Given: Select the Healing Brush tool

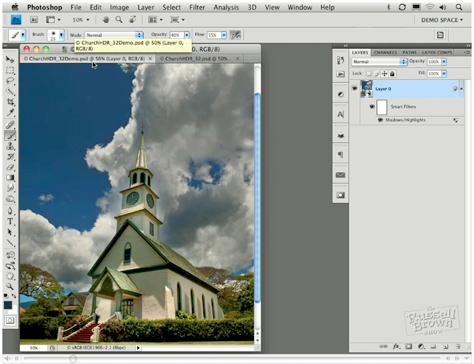Looking at the screenshot, I should [x=10, y=125].
